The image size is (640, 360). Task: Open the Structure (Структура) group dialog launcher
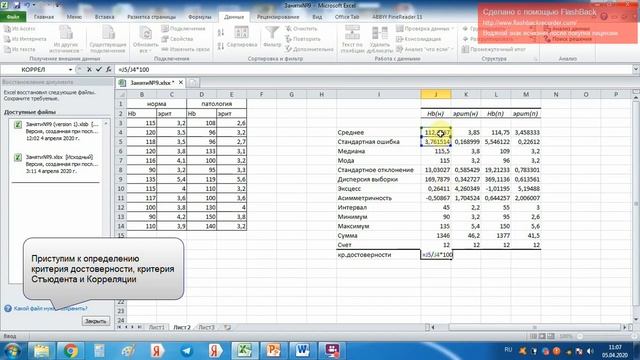pos(536,59)
